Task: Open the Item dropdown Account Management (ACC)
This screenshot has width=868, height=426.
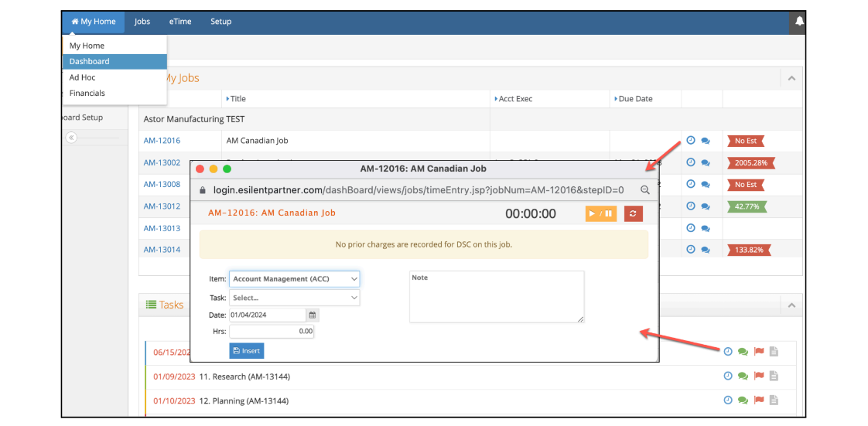Action: coord(295,279)
